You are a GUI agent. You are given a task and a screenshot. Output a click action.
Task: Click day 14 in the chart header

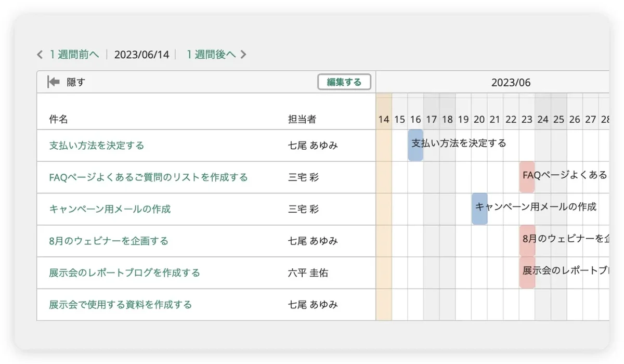click(x=384, y=120)
